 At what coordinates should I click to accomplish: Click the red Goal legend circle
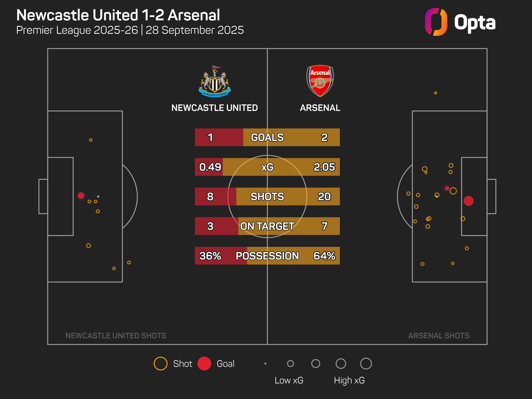click(204, 363)
